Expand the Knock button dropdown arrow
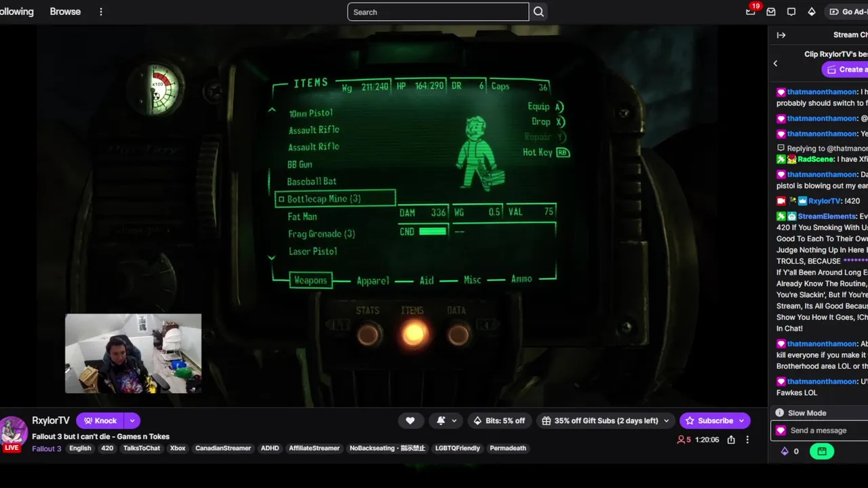This screenshot has width=868, height=488. (132, 420)
